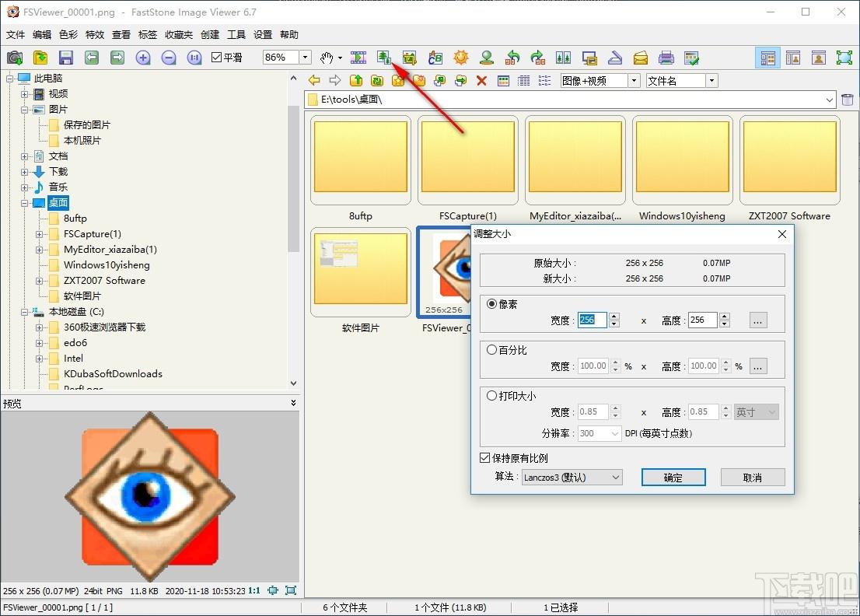The width and height of the screenshot is (860, 616).
Task: Click the camera acquire images icon
Action: (15, 58)
